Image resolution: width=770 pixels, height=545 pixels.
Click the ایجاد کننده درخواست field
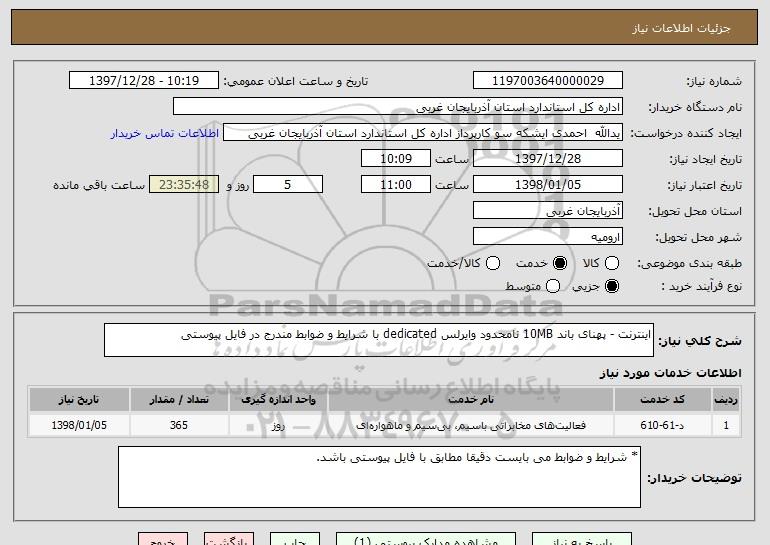tap(423, 133)
